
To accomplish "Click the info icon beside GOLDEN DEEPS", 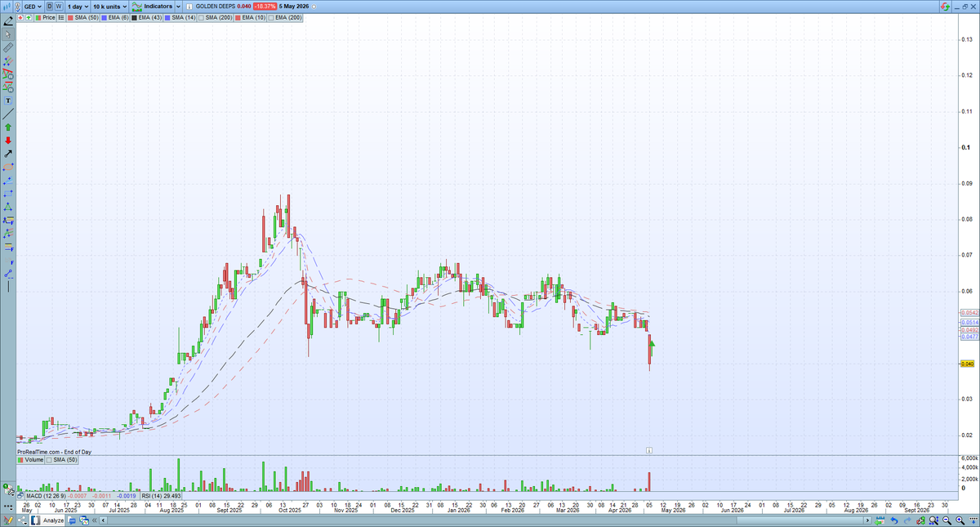I will click(189, 7).
